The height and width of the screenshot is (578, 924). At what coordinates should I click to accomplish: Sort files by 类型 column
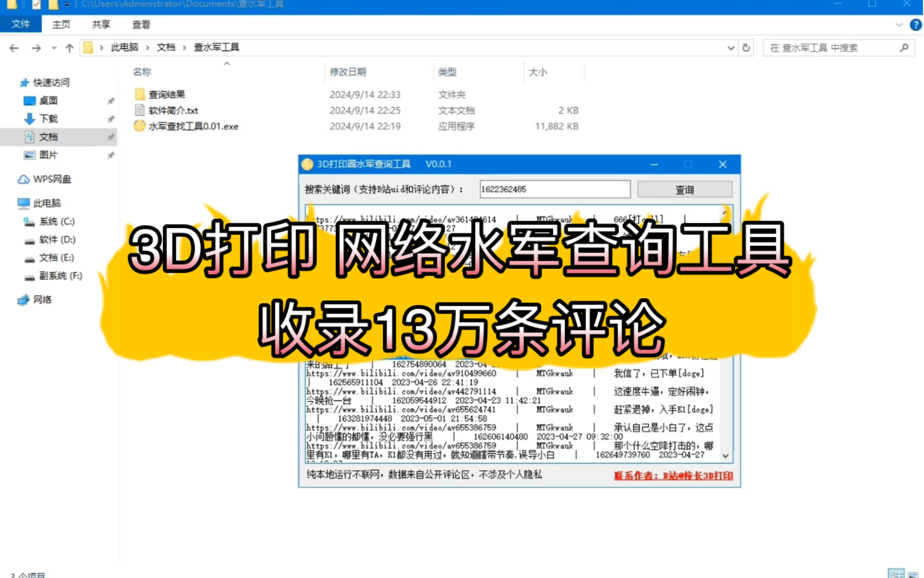[x=447, y=72]
